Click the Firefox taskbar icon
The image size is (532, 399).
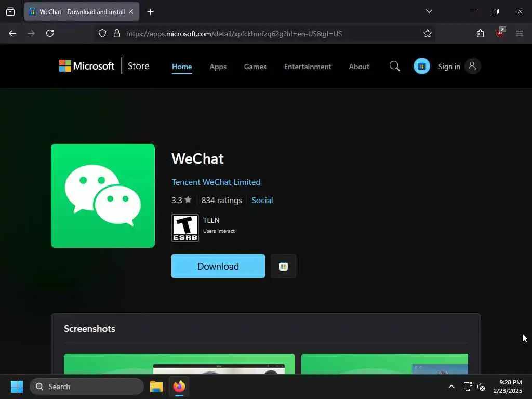179,387
